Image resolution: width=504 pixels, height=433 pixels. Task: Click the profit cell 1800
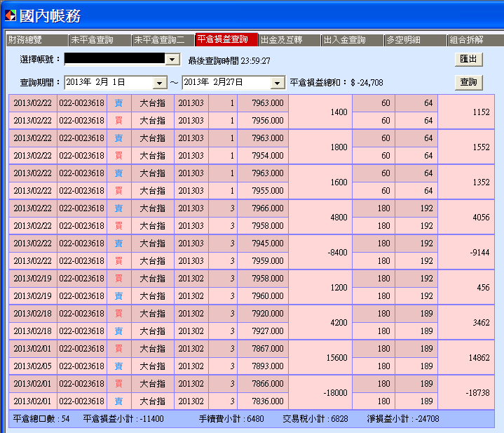pyautogui.click(x=320, y=147)
